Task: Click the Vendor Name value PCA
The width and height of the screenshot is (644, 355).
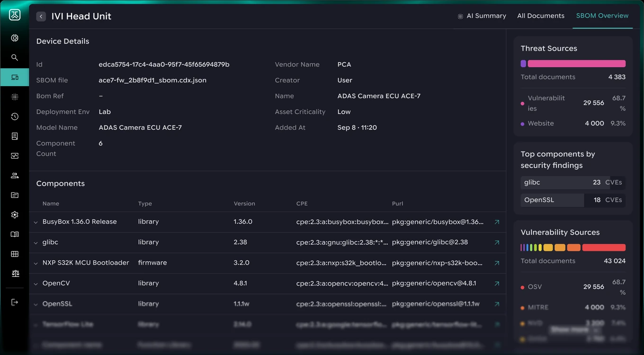Action: pos(344,64)
